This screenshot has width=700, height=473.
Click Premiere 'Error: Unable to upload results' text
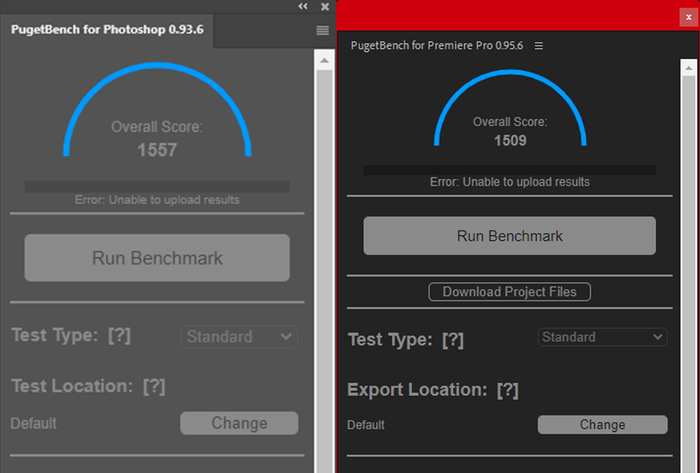pos(509,182)
